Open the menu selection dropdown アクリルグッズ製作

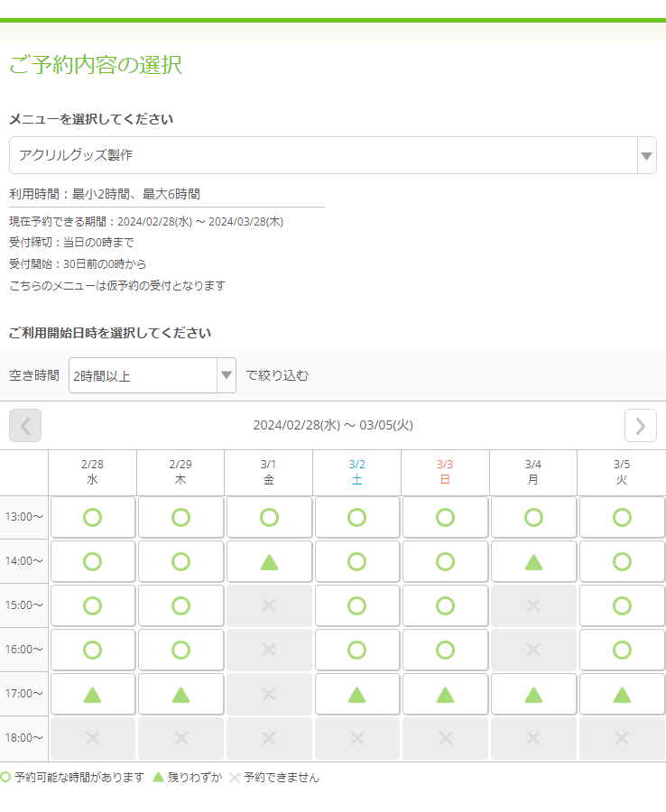[x=332, y=155]
